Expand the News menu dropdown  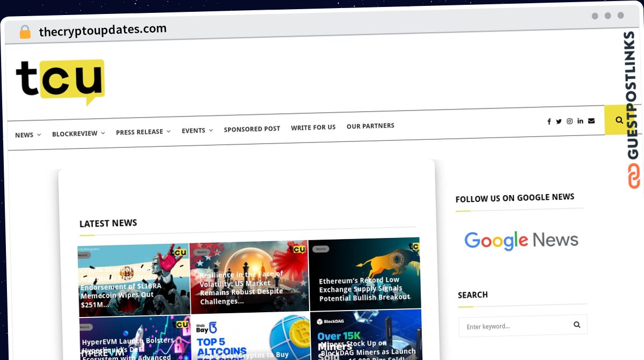click(28, 135)
